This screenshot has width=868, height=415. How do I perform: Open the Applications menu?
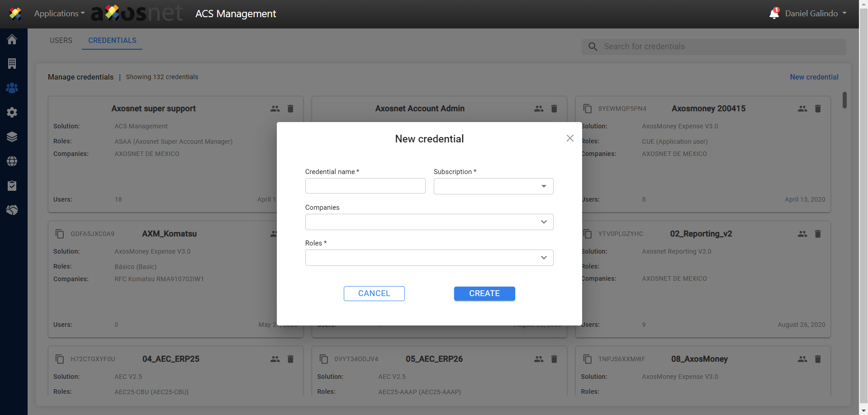[59, 14]
